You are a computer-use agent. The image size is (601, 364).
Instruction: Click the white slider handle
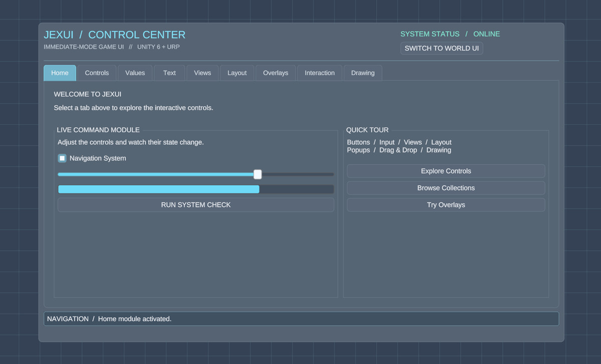pos(257,174)
